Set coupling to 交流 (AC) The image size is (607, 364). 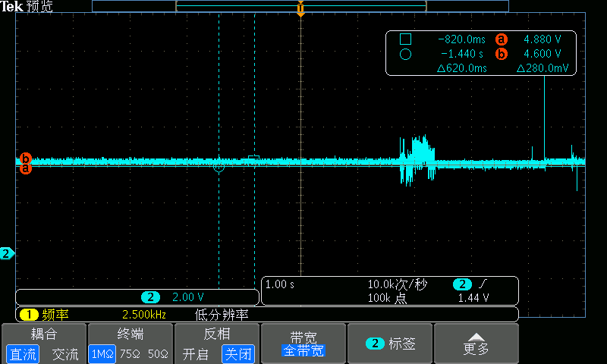[64, 354]
